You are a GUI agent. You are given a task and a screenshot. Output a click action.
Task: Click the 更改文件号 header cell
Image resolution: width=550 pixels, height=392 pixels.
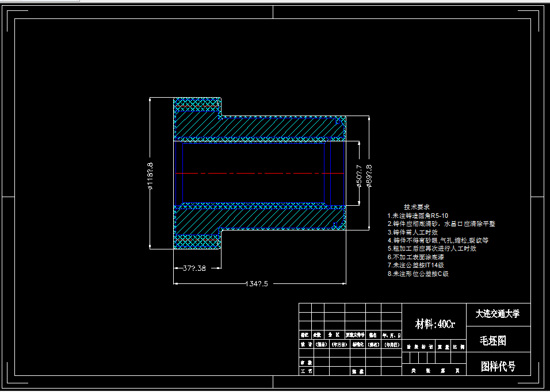click(356, 335)
